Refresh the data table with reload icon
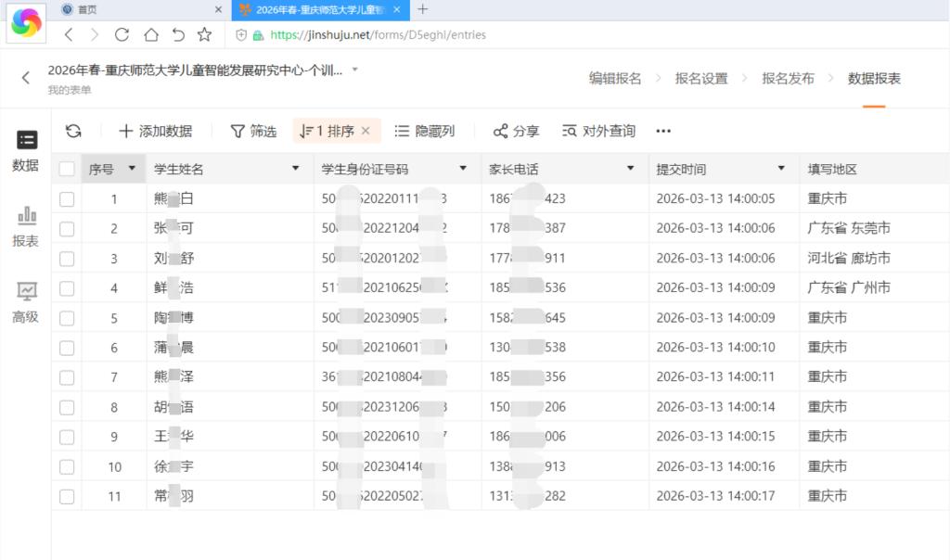 tap(73, 131)
